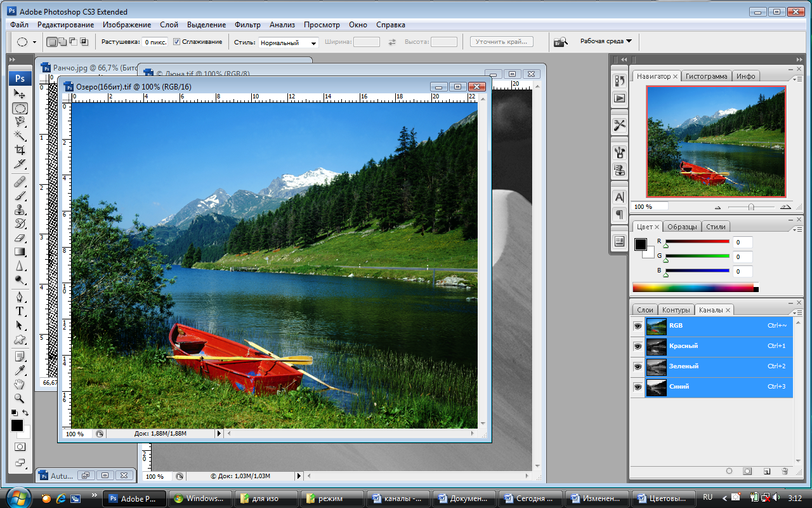The width and height of the screenshot is (812, 508).
Task: Open the Стиль dropdown
Action: pos(288,43)
